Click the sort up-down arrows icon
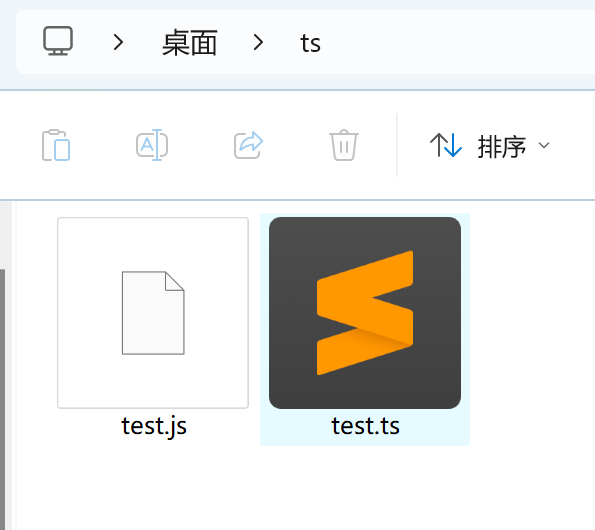The image size is (595, 530). click(x=445, y=145)
